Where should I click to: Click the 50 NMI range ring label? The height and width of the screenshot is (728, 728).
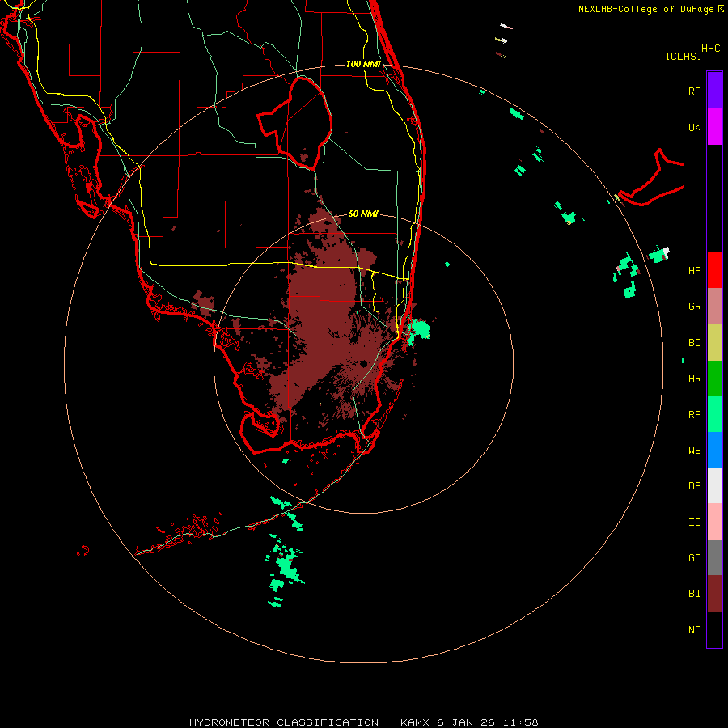(363, 214)
